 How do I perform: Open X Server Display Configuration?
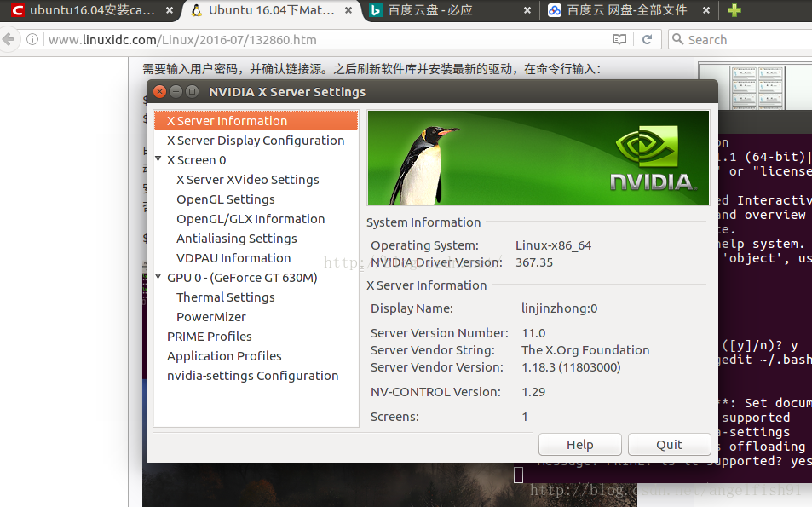click(256, 141)
